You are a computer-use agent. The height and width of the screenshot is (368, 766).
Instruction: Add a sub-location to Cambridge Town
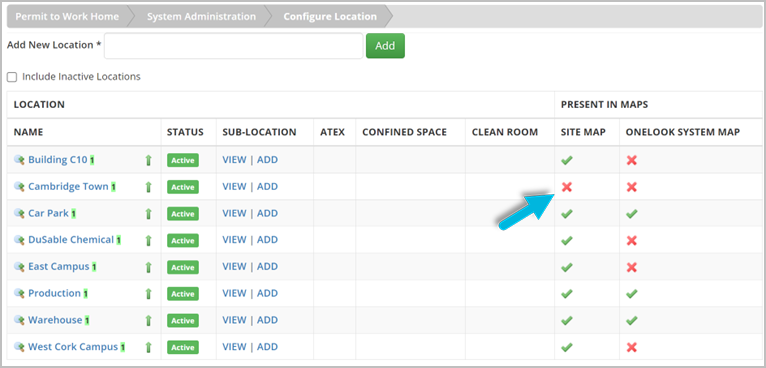267,187
